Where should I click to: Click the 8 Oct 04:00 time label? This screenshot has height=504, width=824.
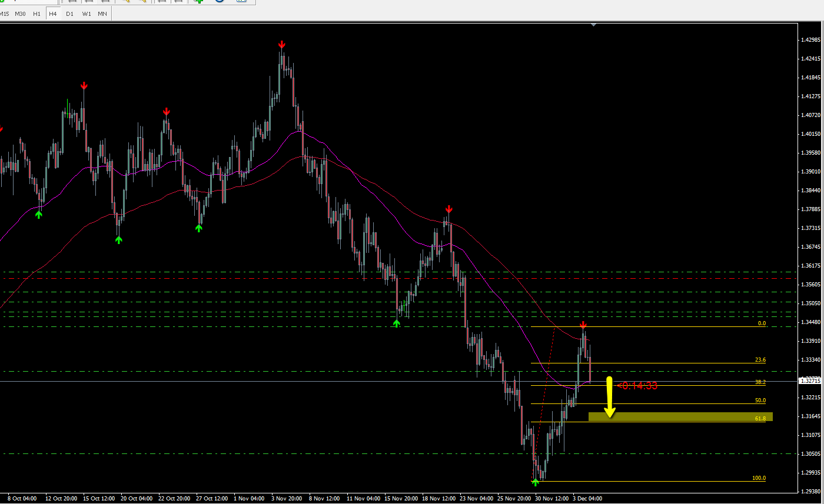coord(22,499)
